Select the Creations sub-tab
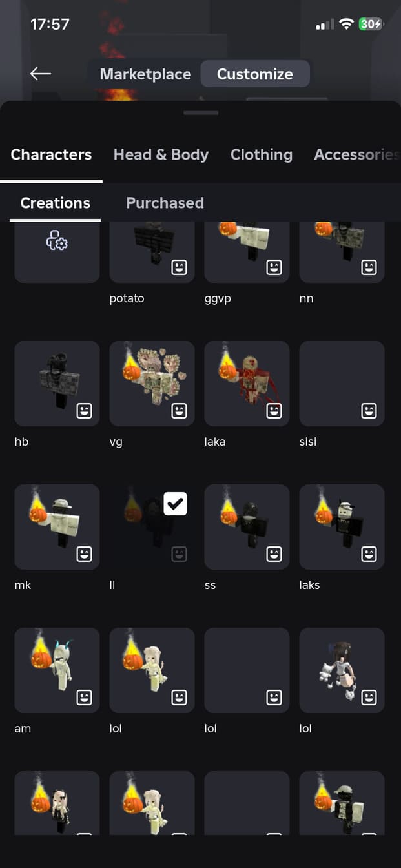The image size is (401, 868). click(x=55, y=203)
